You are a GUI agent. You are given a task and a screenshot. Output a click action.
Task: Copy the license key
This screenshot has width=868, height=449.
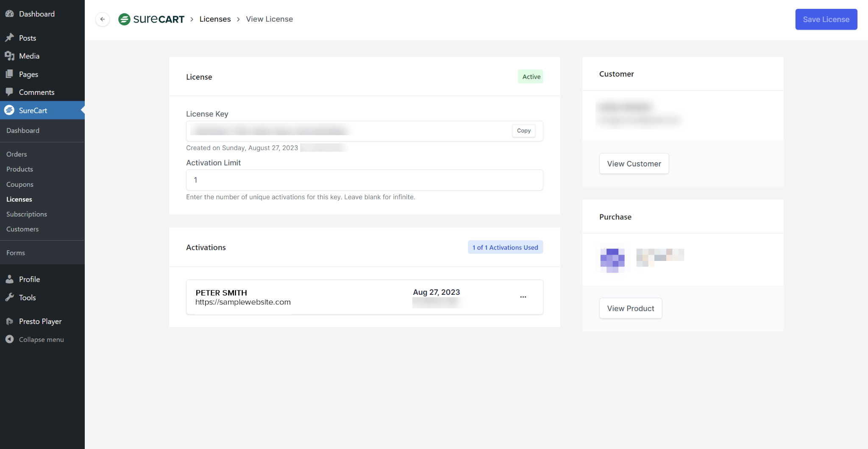point(523,130)
